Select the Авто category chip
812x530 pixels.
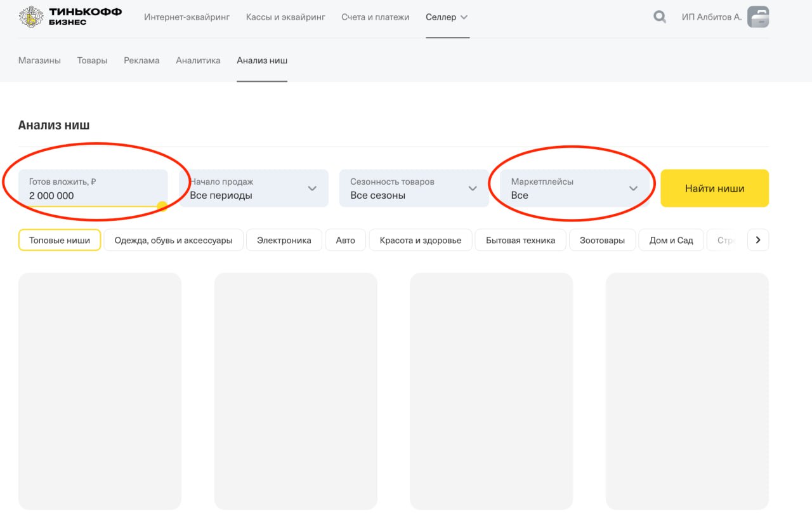click(346, 240)
